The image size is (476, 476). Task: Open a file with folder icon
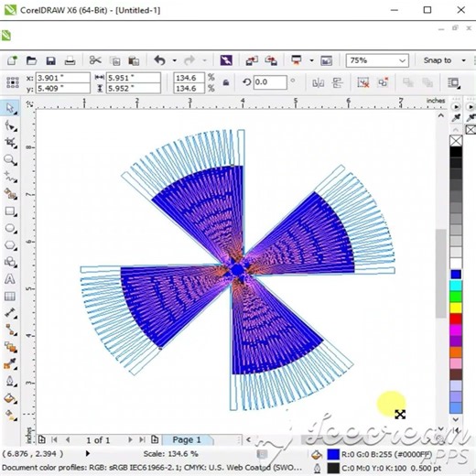(x=31, y=60)
